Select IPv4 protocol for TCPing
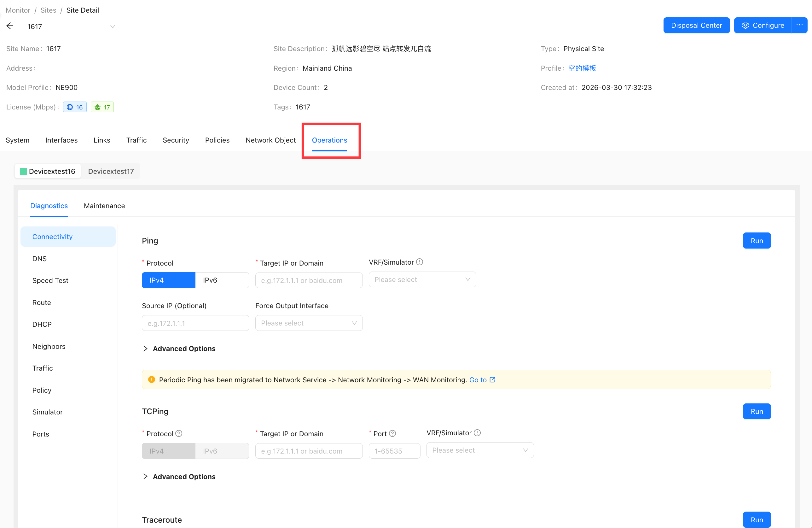The width and height of the screenshot is (812, 528). click(169, 451)
